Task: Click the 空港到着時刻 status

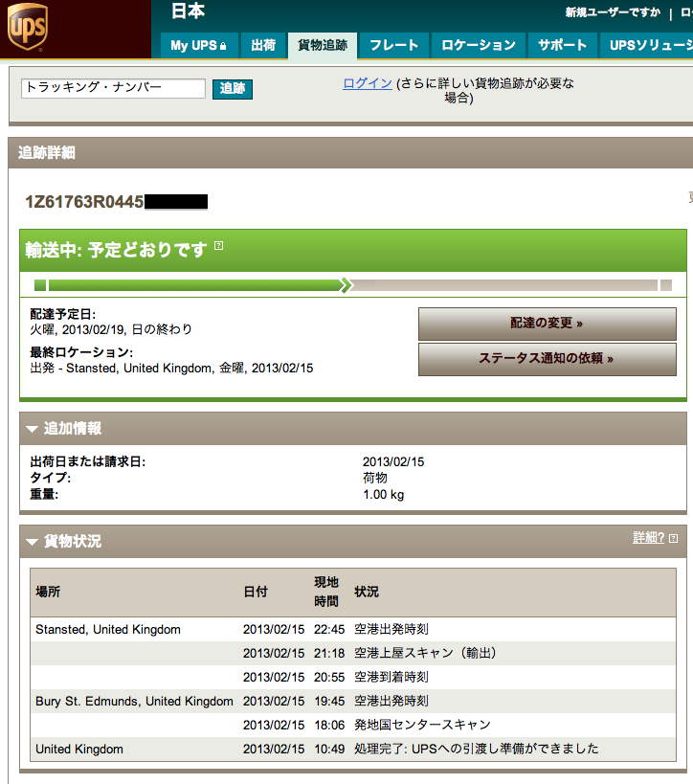Action: tap(391, 677)
